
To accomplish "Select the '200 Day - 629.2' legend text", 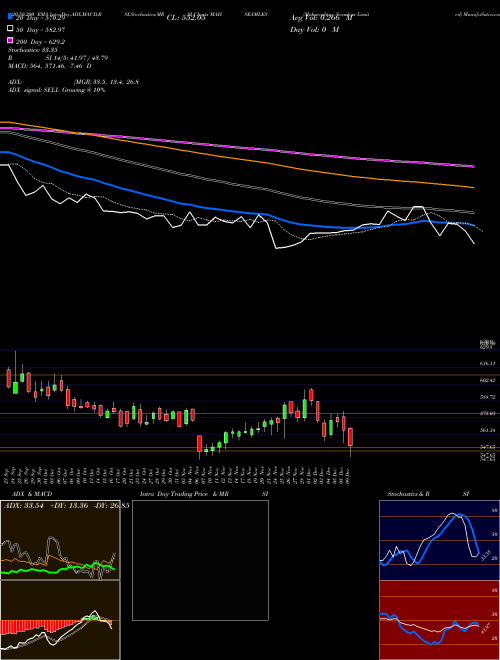I will (x=41, y=41).
